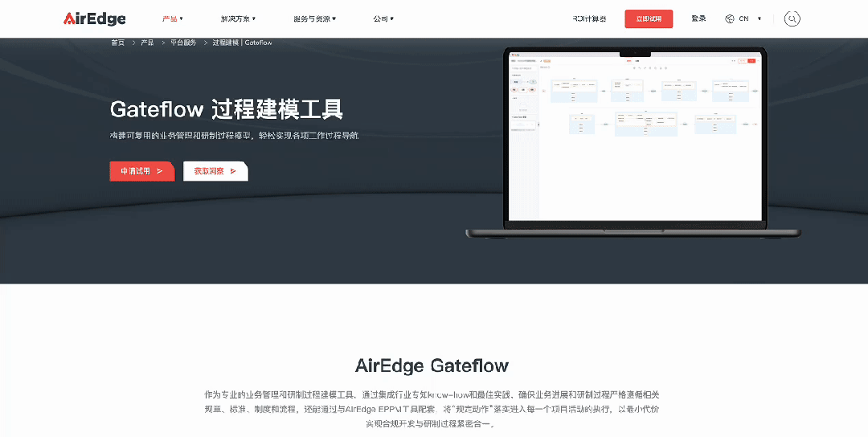This screenshot has height=437, width=868.
Task: Open the search magnifier icon
Action: tap(792, 18)
